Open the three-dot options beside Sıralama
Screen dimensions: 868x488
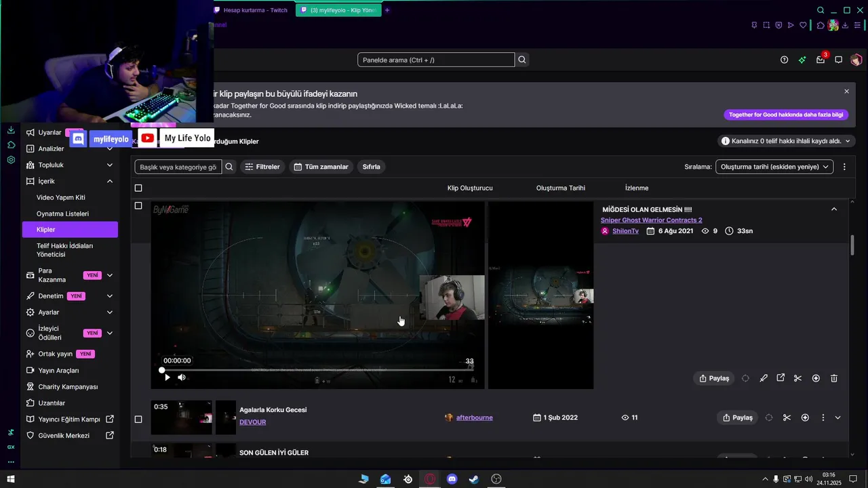(x=844, y=167)
